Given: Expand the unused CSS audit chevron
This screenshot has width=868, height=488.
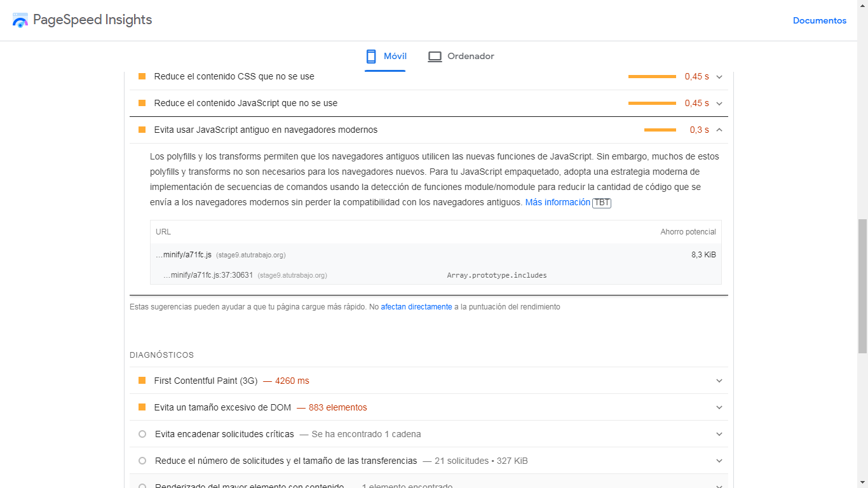Looking at the screenshot, I should coord(719,76).
